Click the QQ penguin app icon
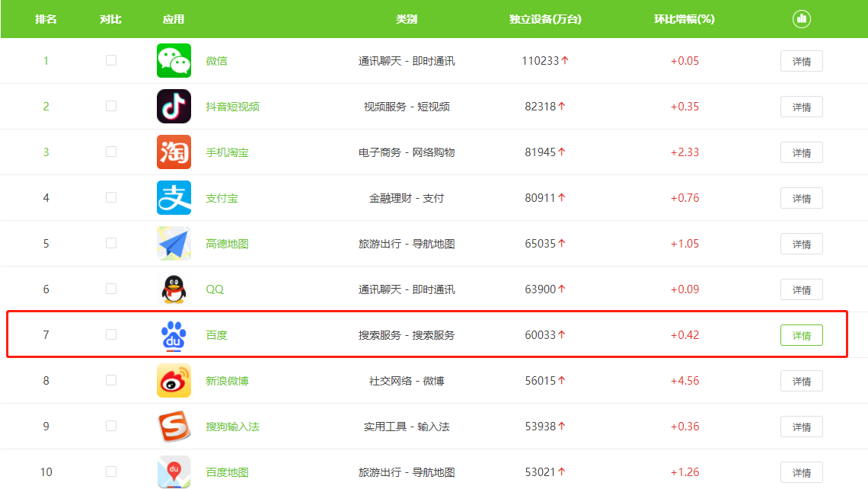The height and width of the screenshot is (489, 868). (x=174, y=289)
